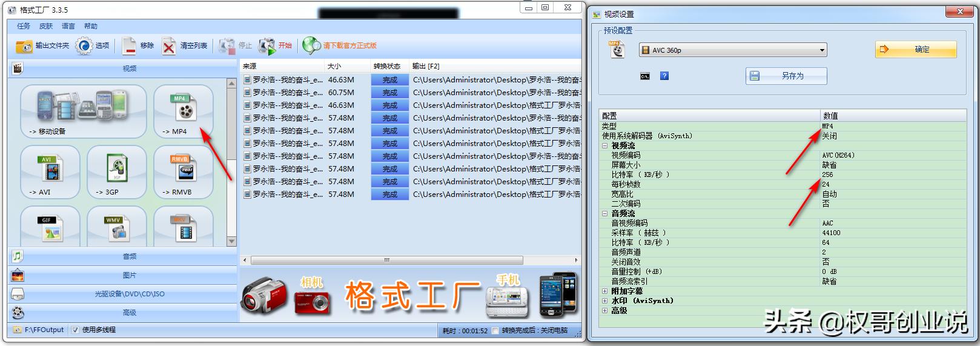Viewport: 980px width, 346px height.
Task: Collapse the 音频流 tree section
Action: click(x=604, y=213)
